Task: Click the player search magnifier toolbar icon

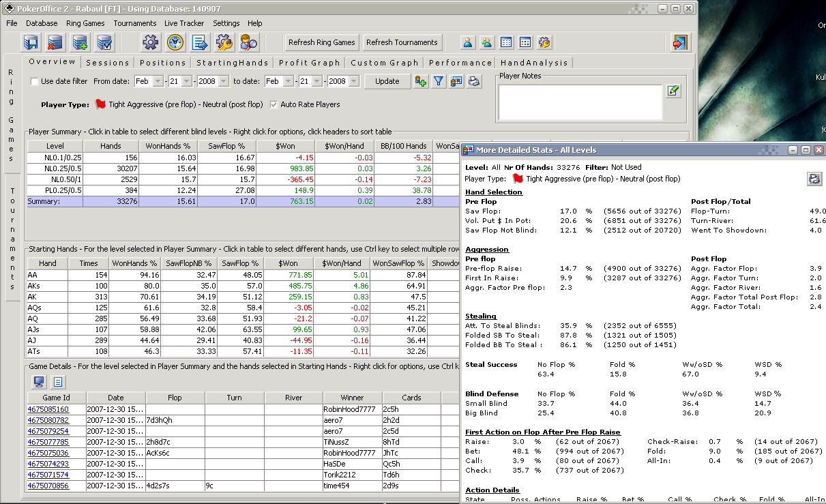Action: point(248,42)
